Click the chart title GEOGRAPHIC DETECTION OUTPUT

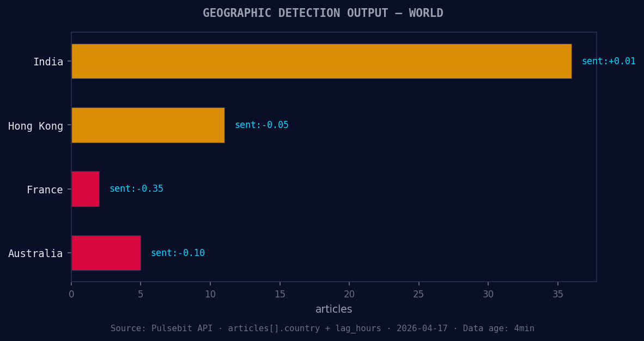(322, 13)
